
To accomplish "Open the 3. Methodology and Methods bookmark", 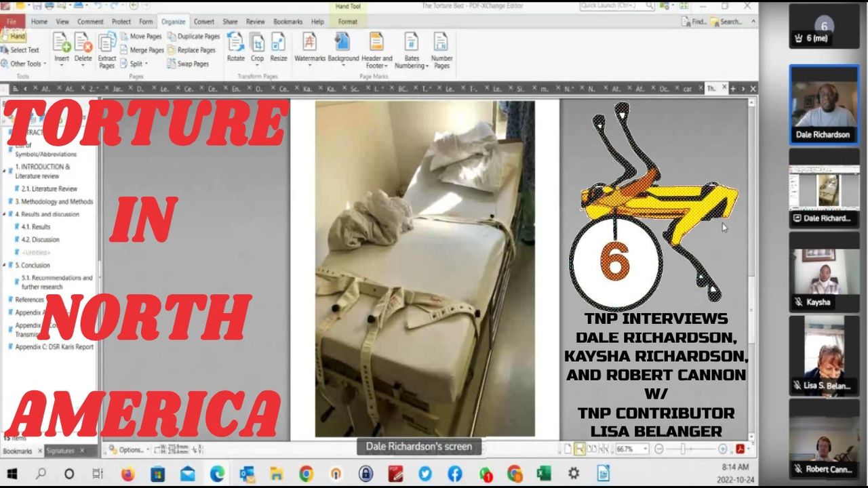I will coord(54,201).
